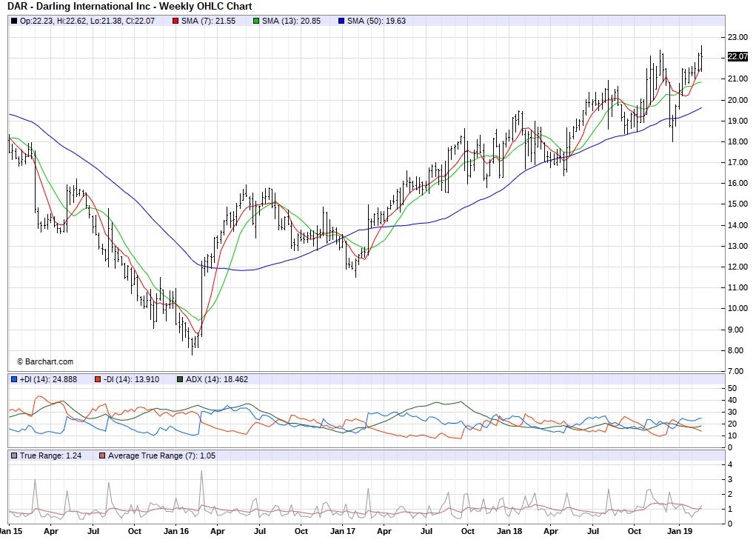Click the blue +DI (14) legend swatch
Image resolution: width=756 pixels, height=554 pixels.
coord(14,379)
